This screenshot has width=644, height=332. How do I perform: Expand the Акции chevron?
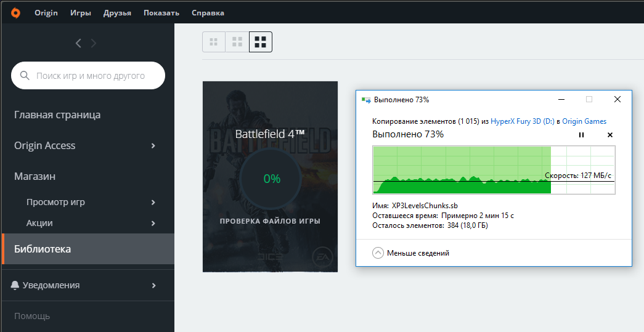(x=153, y=223)
